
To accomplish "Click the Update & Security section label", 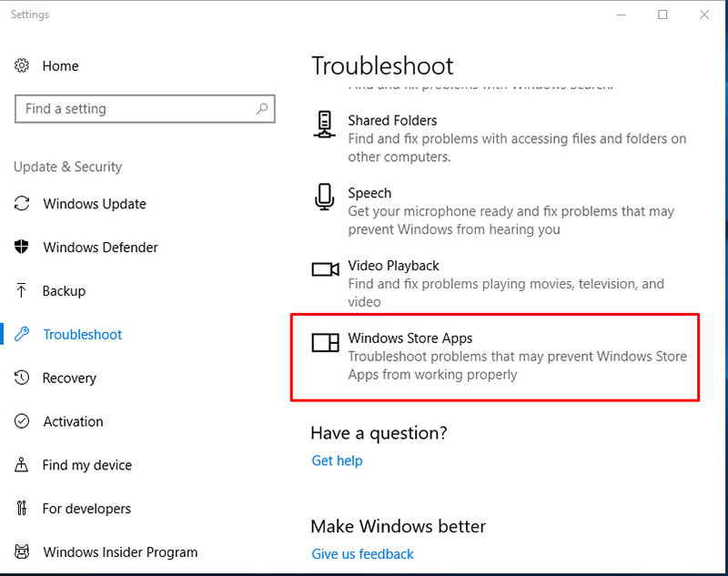I will pyautogui.click(x=67, y=167).
